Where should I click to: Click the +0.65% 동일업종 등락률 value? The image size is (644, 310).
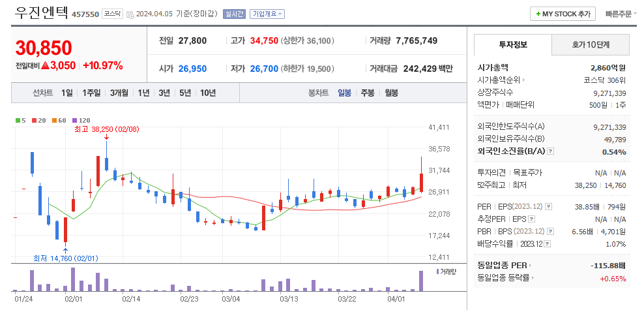click(x=613, y=279)
